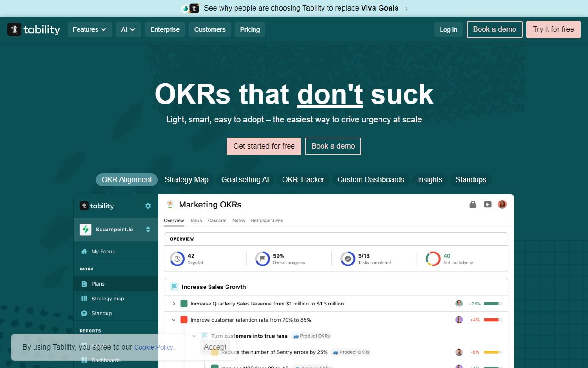Click the lock icon on Marketing OKRs

(473, 204)
